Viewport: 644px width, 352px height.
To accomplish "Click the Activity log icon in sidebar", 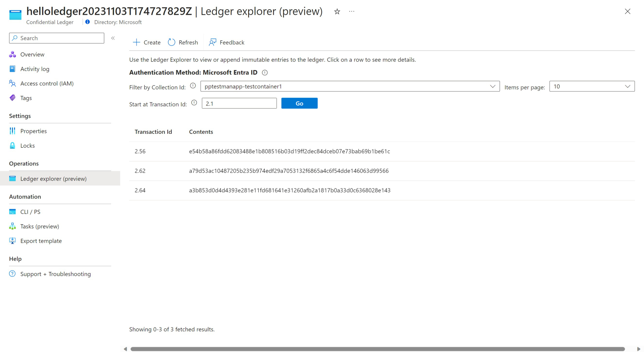I will pos(13,69).
